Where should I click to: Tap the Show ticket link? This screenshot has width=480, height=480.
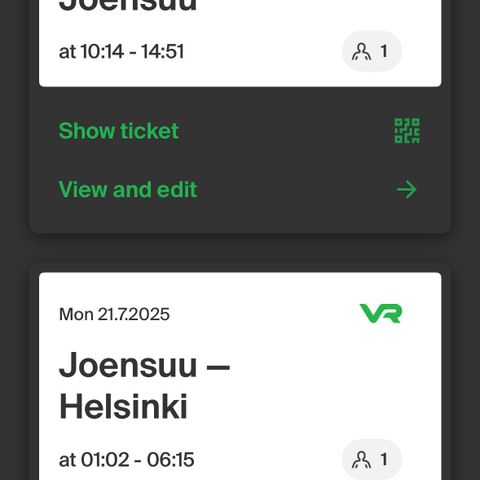click(119, 131)
